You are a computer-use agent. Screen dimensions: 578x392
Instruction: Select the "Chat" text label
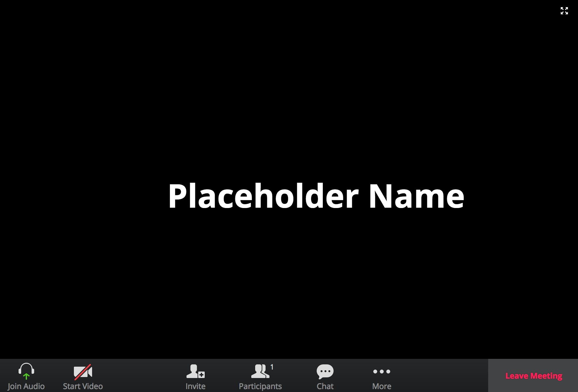click(x=325, y=386)
